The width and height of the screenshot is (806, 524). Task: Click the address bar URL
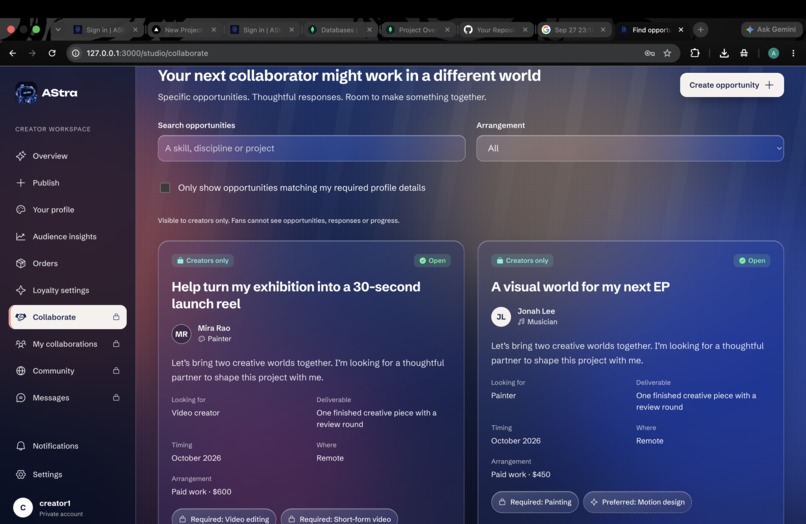pos(147,53)
